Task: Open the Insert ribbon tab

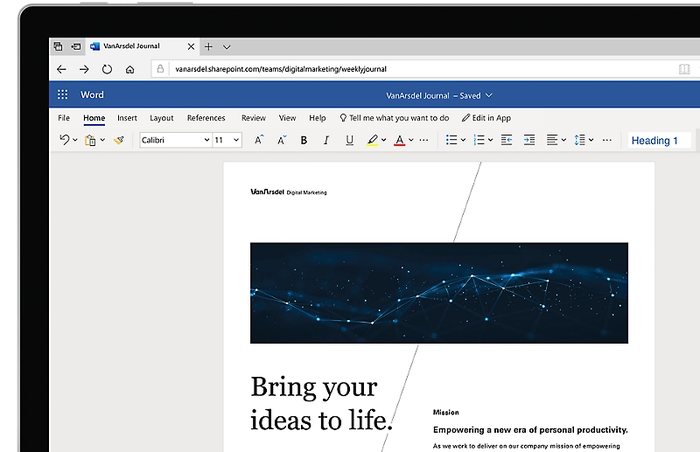Action: pos(127,118)
